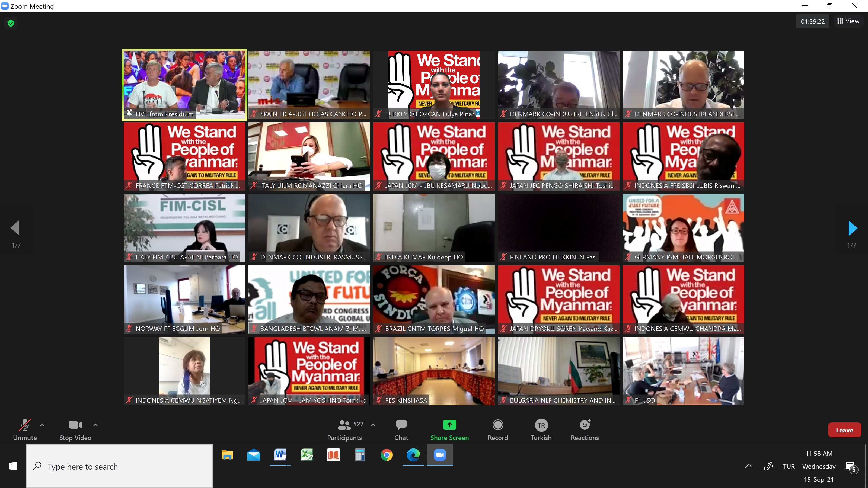
Task: Open File Explorer from taskbar
Action: coord(227,455)
